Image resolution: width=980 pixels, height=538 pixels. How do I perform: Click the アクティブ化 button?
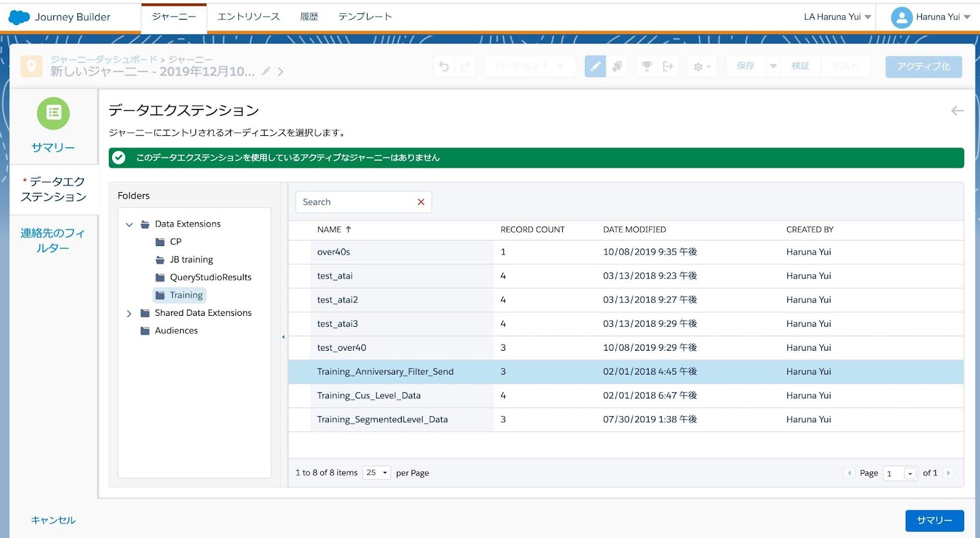click(x=924, y=66)
